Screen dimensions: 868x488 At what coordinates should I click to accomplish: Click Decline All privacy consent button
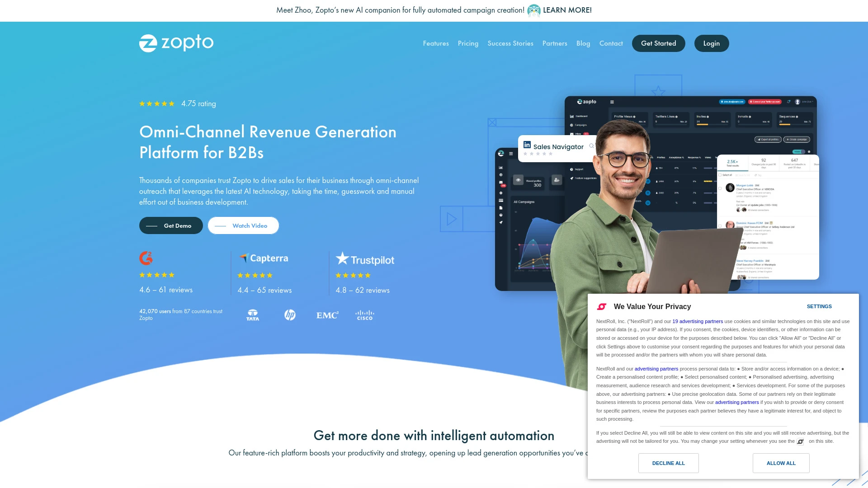[x=668, y=462]
